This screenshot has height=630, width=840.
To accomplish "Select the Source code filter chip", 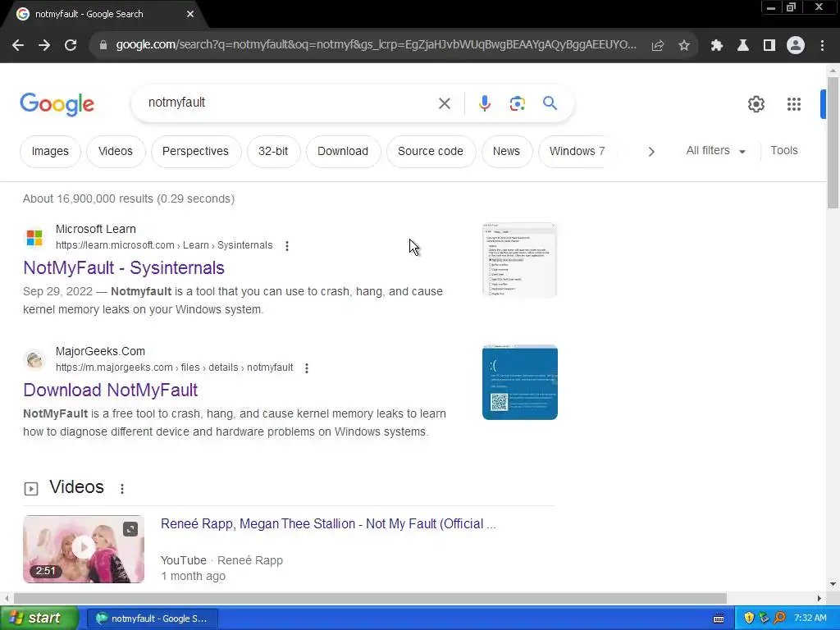I will point(431,152).
